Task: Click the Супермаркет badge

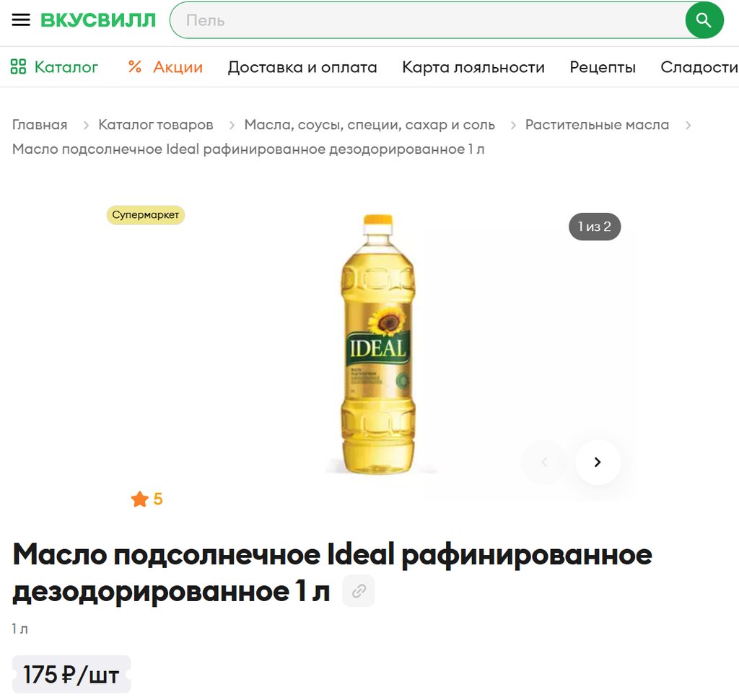Action: 146,215
